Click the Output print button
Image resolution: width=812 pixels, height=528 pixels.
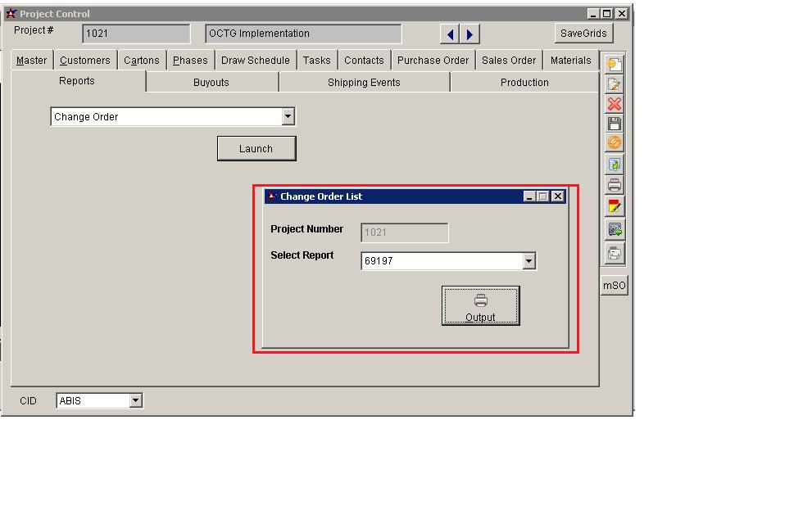coord(480,306)
